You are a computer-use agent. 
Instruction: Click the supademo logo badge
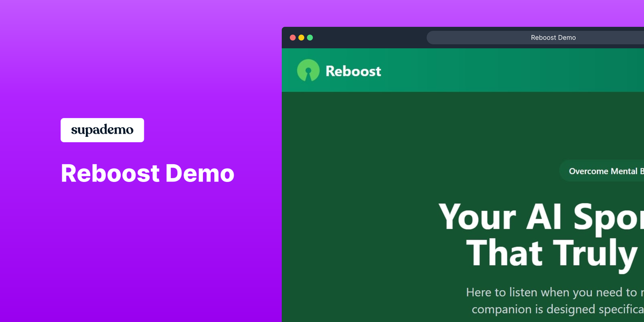[x=102, y=130]
